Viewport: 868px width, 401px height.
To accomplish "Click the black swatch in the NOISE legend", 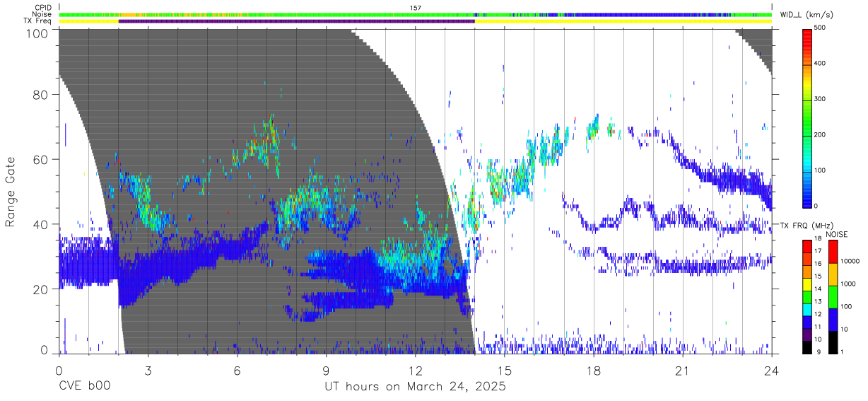I will coord(832,342).
